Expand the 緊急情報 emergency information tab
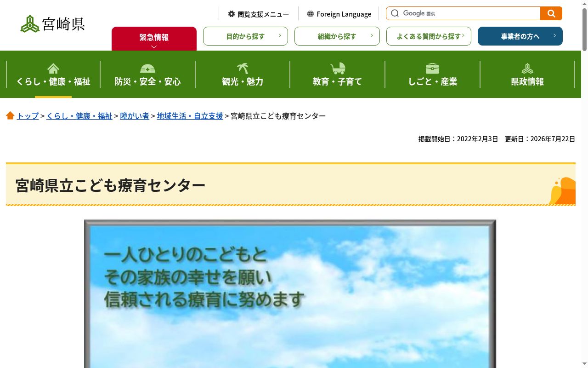The height and width of the screenshot is (368, 588). coord(154,39)
